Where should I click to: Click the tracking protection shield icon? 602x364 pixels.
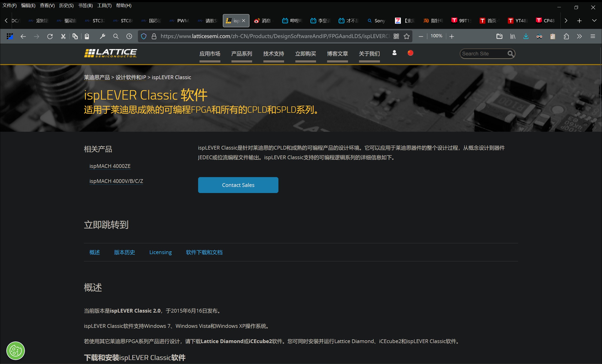click(x=144, y=36)
